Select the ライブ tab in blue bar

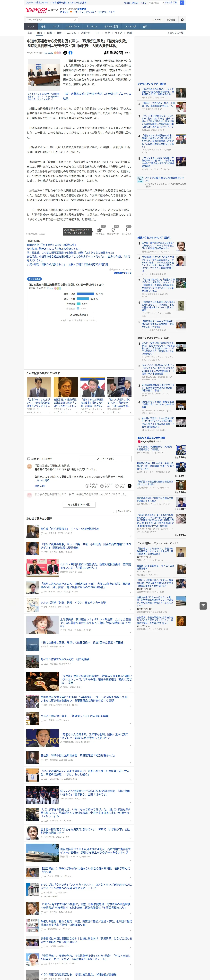[x=56, y=27]
